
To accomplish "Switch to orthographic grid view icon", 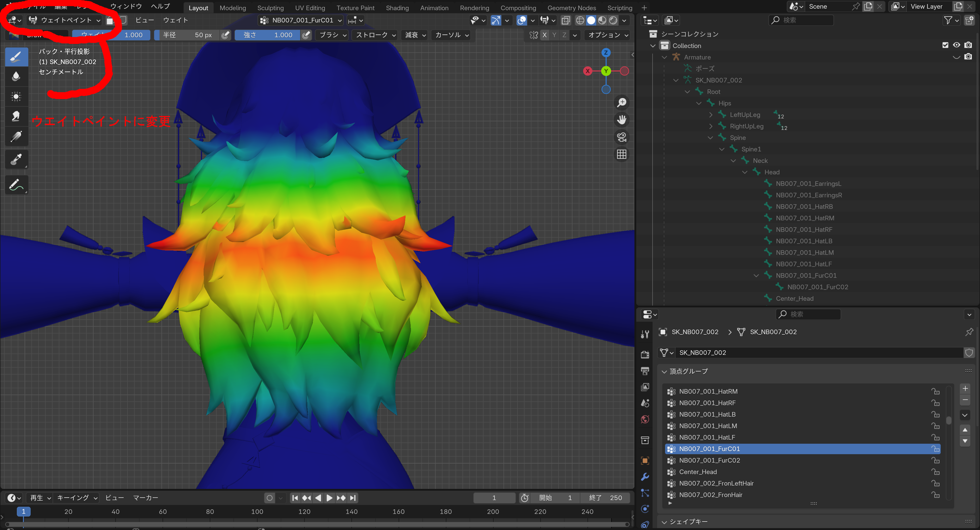I will [622, 154].
